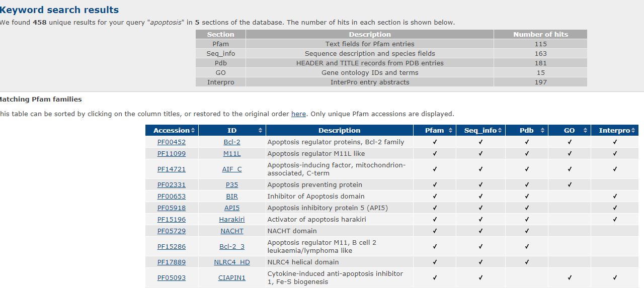644x288 pixels.
Task: Follow the AIF_C ID link
Action: (x=232, y=169)
